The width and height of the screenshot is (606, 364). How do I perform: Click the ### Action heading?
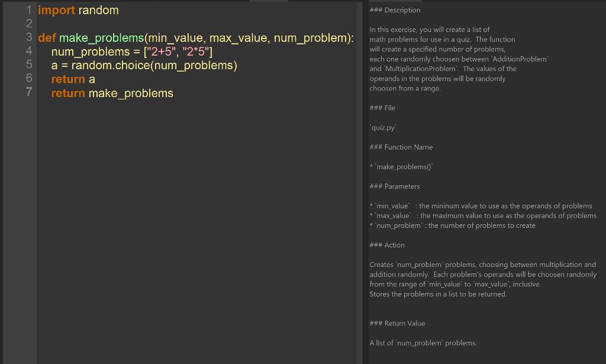[387, 244]
